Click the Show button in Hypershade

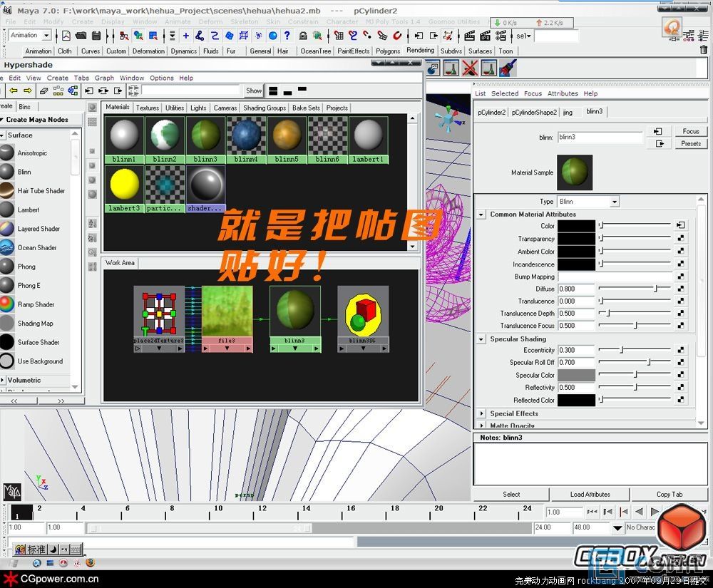254,91
